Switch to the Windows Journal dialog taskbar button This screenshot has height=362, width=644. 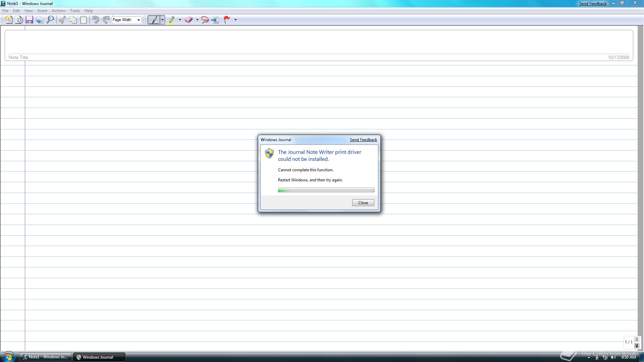click(x=99, y=357)
